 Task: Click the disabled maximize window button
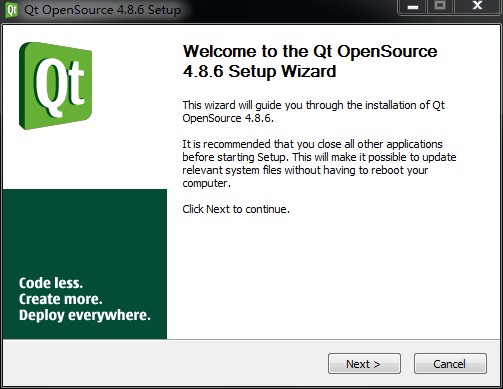(x=440, y=7)
